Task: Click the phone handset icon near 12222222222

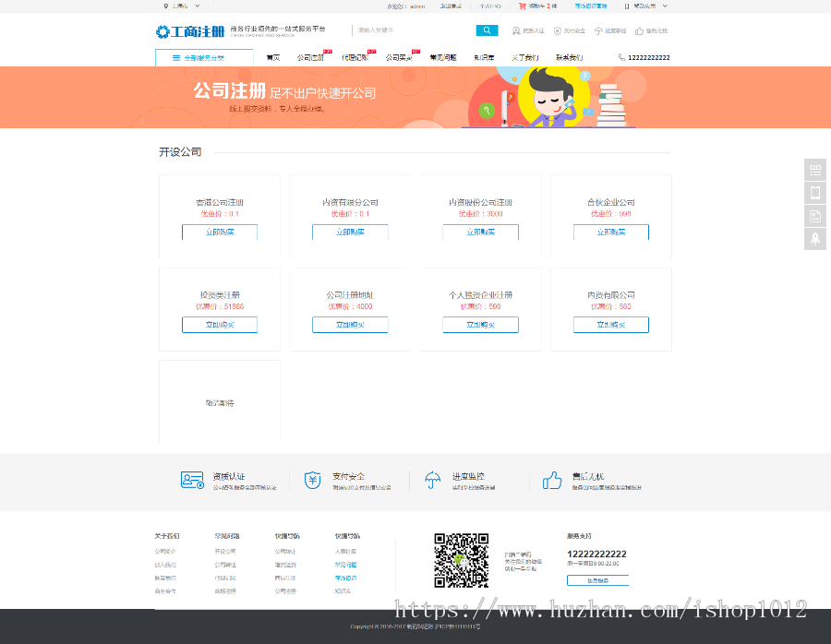Action: 621,57
